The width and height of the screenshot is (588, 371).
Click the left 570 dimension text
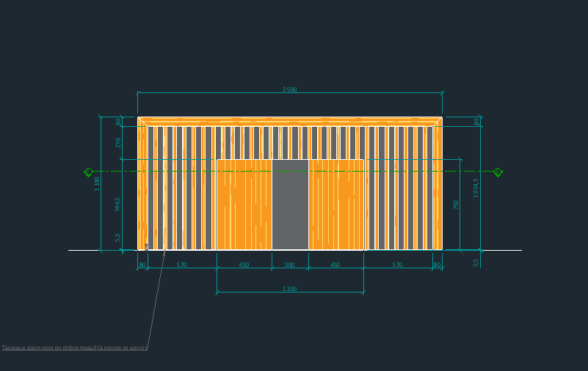(181, 265)
